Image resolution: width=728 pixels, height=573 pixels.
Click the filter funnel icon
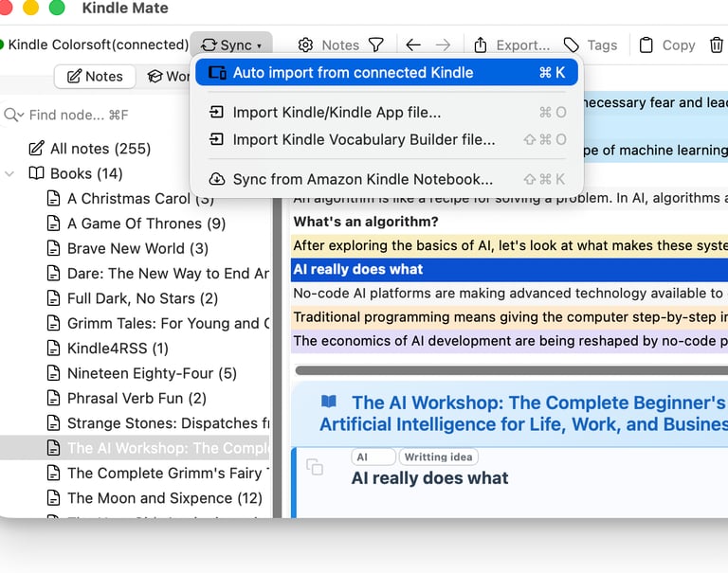coord(375,45)
